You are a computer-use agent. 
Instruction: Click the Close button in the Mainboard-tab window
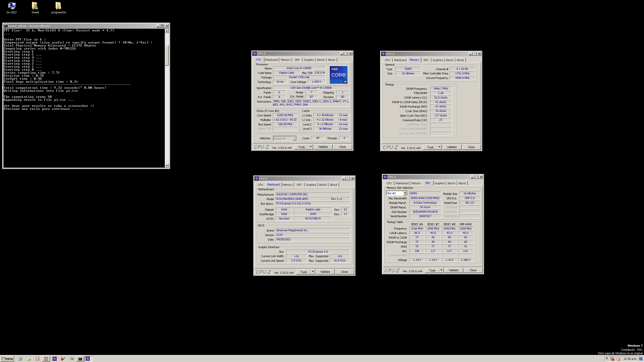[x=344, y=272]
